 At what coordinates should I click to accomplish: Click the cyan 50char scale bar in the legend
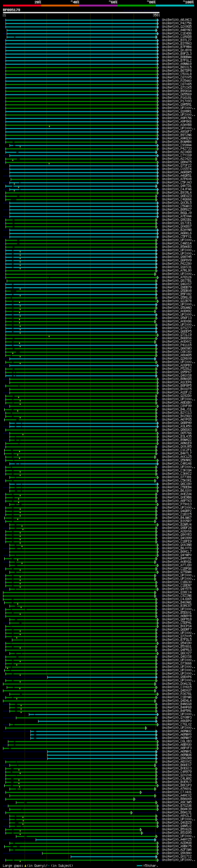click(x=139, y=865)
